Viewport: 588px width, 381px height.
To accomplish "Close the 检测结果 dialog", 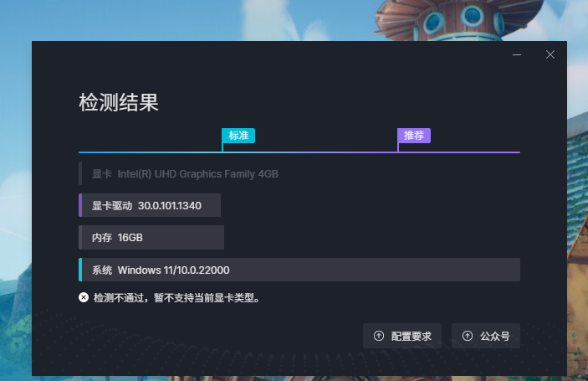I will (550, 54).
